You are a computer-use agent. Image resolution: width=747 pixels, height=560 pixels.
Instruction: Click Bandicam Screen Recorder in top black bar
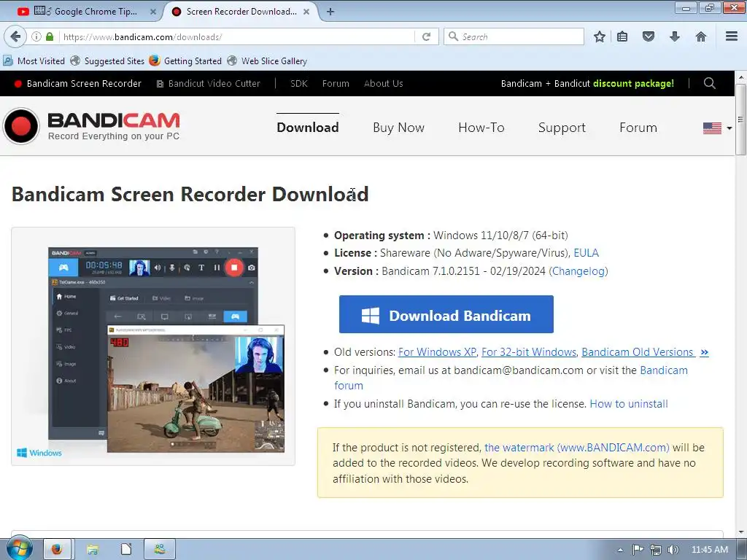77,83
